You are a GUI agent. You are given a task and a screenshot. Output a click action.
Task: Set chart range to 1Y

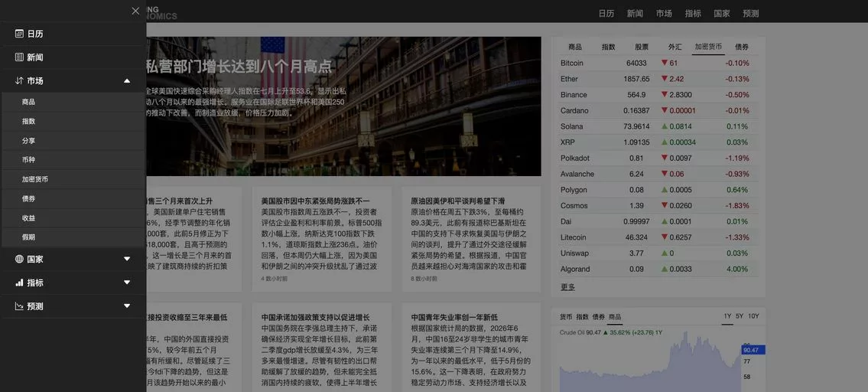727,316
